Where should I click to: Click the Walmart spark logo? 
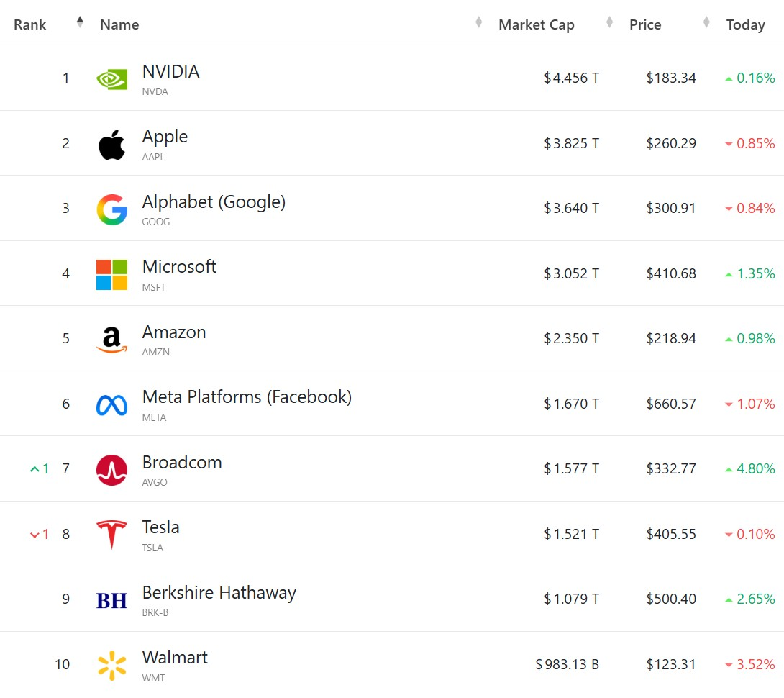click(111, 666)
